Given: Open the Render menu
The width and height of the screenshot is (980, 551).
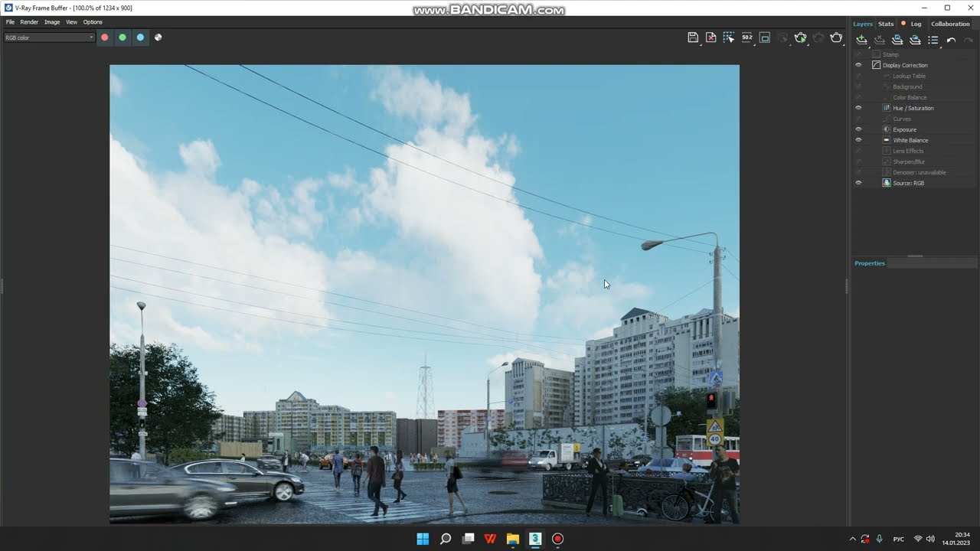Looking at the screenshot, I should pos(29,22).
